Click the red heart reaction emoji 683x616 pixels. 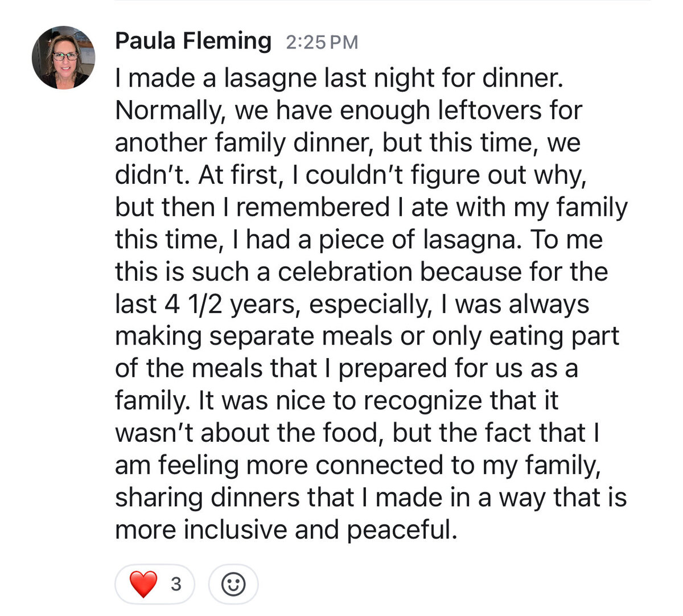[x=143, y=584]
